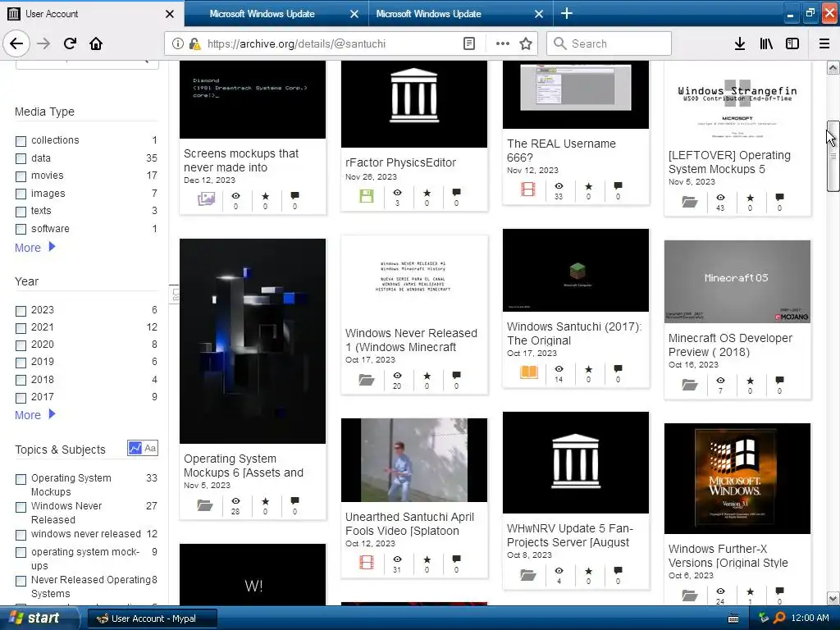840x630 pixels.
Task: Click software floppy icon on rFactor PhysicsEditor card
Action: (x=367, y=196)
